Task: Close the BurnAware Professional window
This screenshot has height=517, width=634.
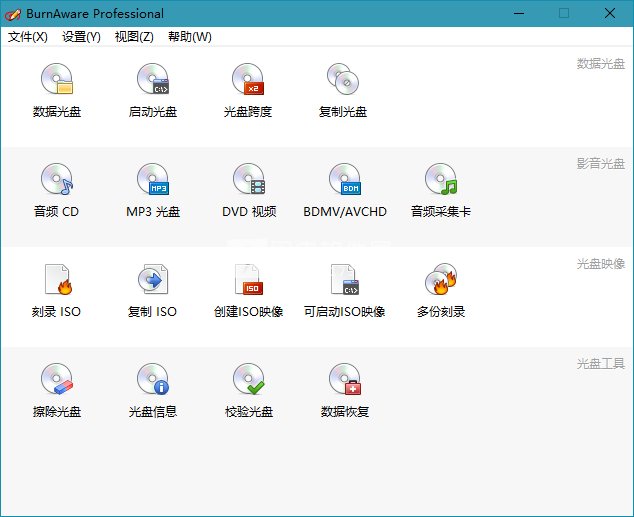Action: pyautogui.click(x=610, y=13)
